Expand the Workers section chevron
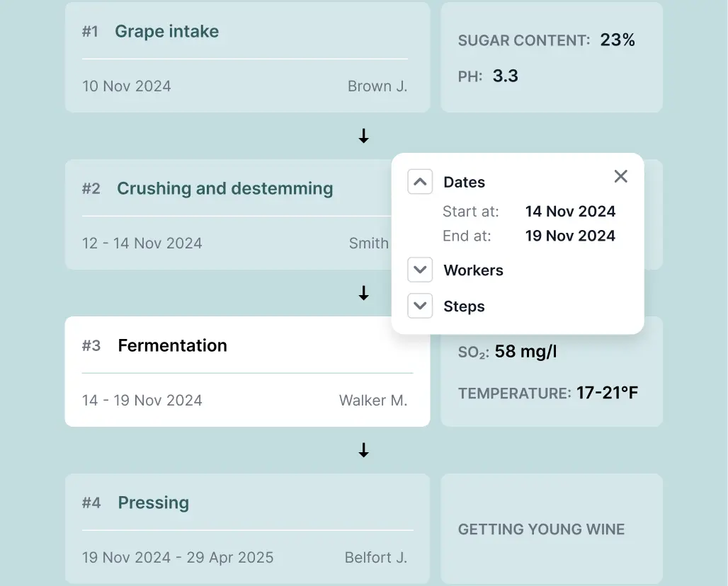Screen dimensions: 728x586 (x=420, y=270)
